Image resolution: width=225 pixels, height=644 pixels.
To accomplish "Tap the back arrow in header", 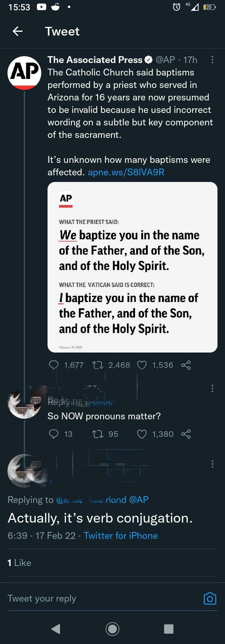I will 18,31.
